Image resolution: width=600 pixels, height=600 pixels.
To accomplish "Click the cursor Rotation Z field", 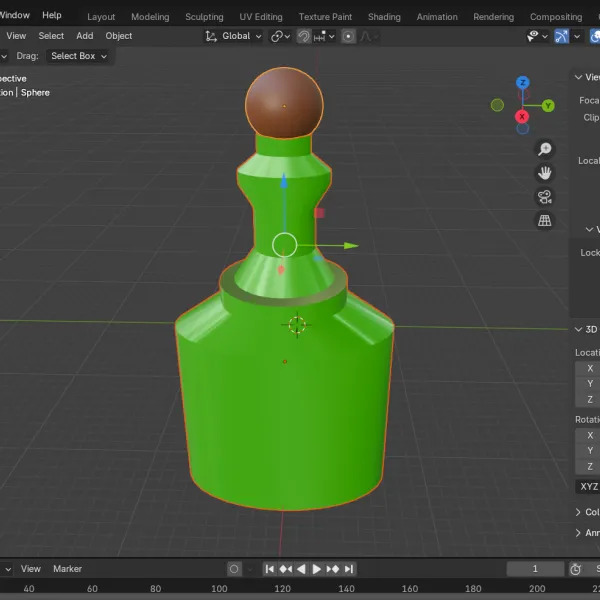I will coord(588,466).
